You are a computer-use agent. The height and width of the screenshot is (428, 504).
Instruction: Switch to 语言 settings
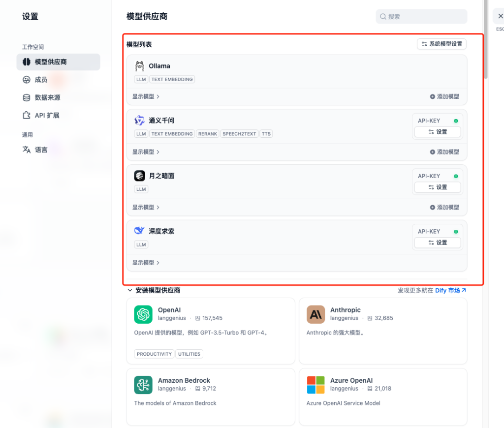[x=58, y=150]
